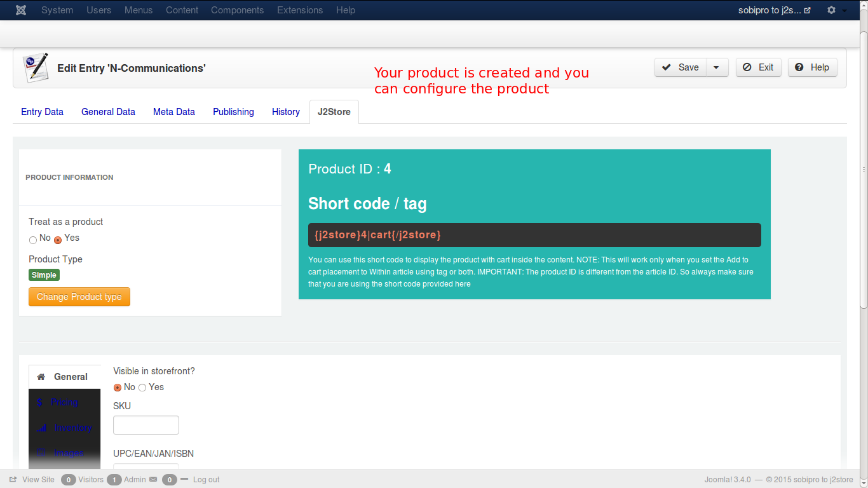The width and height of the screenshot is (868, 488).
Task: Open the System menu
Action: (x=57, y=10)
